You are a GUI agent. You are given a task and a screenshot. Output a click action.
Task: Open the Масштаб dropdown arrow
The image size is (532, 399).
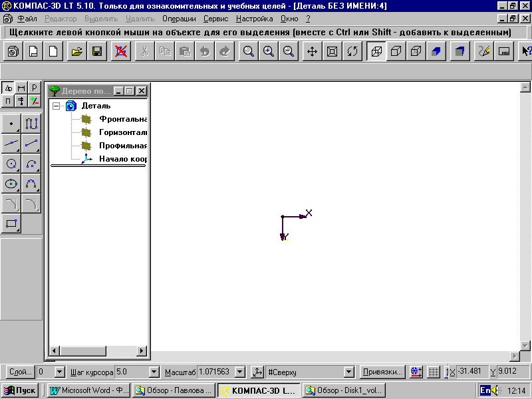tap(240, 372)
